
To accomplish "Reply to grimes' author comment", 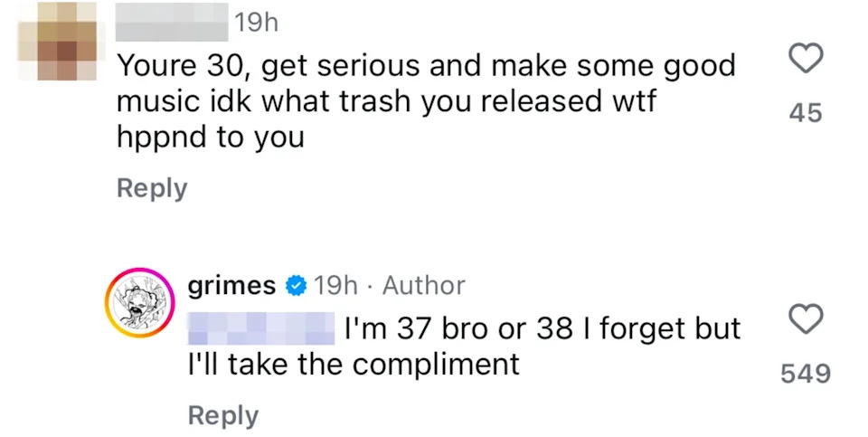I will (x=223, y=415).
